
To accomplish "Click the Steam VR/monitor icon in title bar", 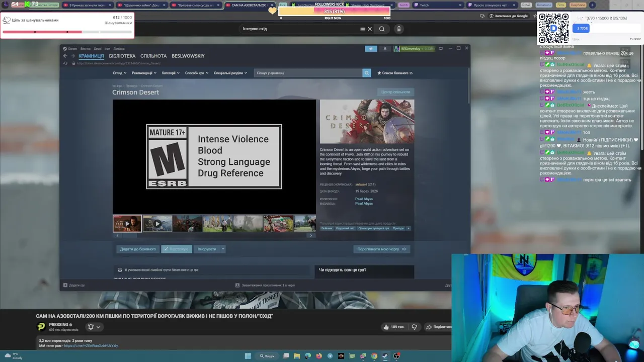I will pyautogui.click(x=441, y=49).
